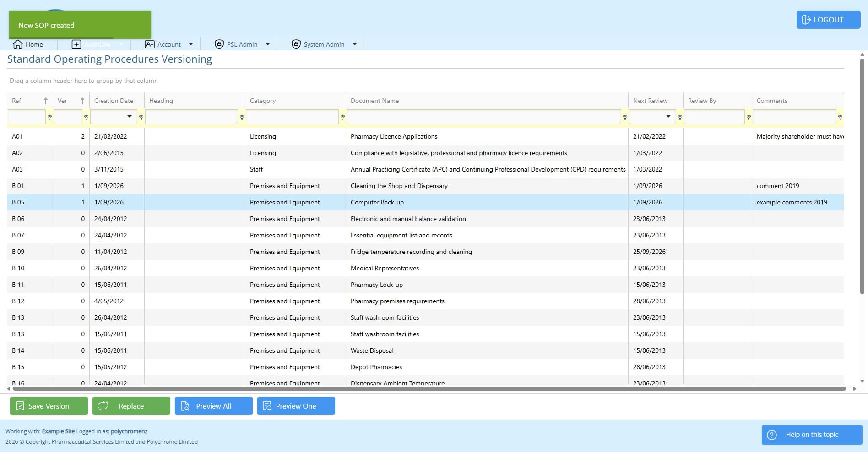Select the Medical Representatives row
868x452 pixels.
click(x=425, y=268)
